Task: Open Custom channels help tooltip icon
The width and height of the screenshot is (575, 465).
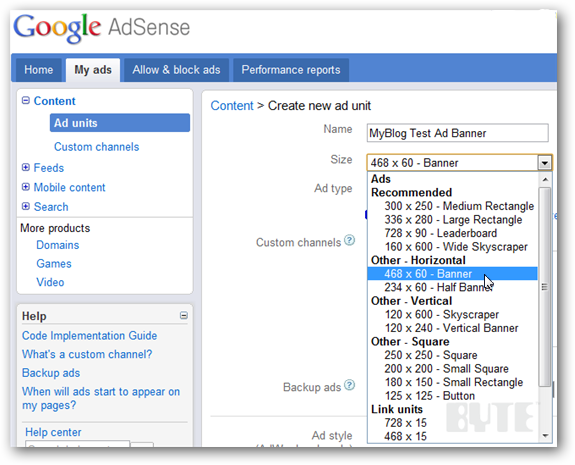Action: (350, 241)
